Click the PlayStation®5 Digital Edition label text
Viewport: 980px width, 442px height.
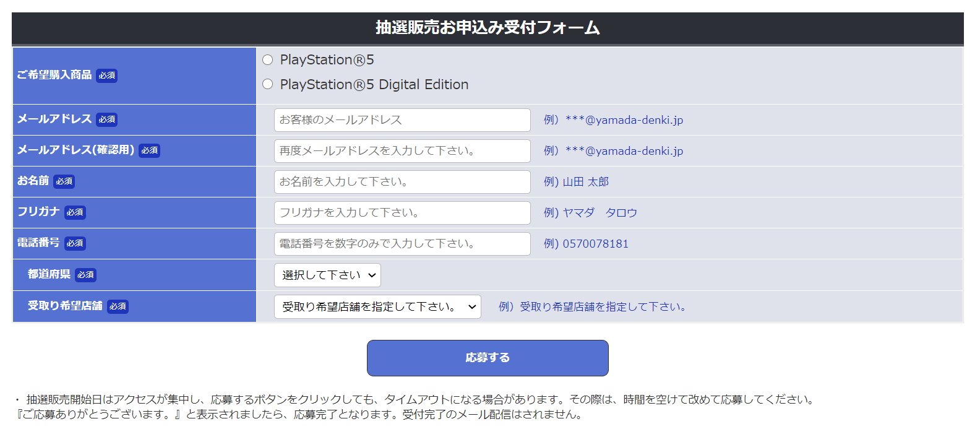[x=374, y=84]
